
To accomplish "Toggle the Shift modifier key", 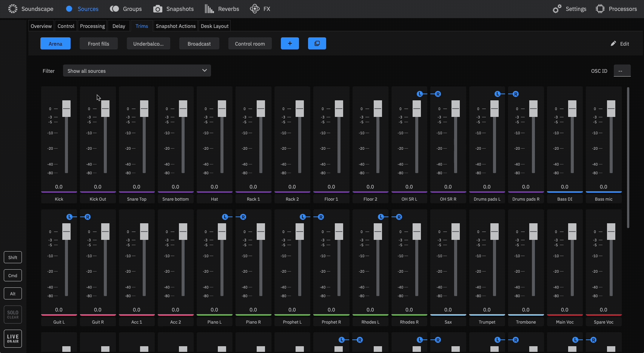I will [x=13, y=257].
